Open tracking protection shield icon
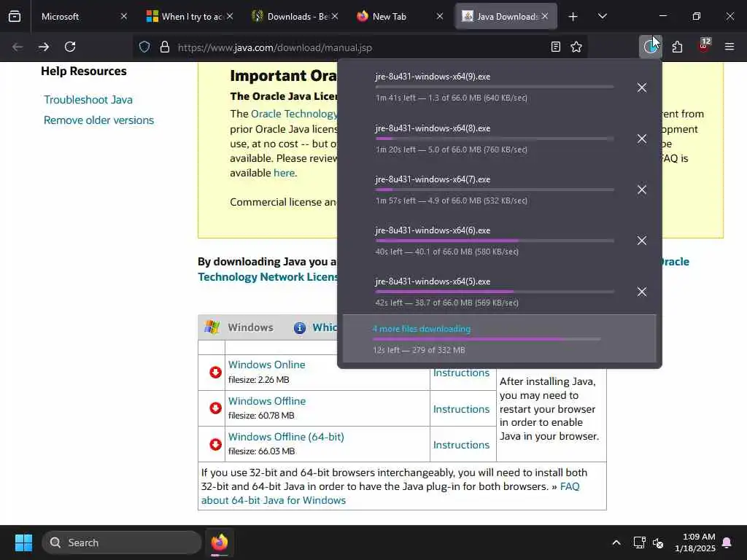This screenshot has height=560, width=747. tap(144, 47)
